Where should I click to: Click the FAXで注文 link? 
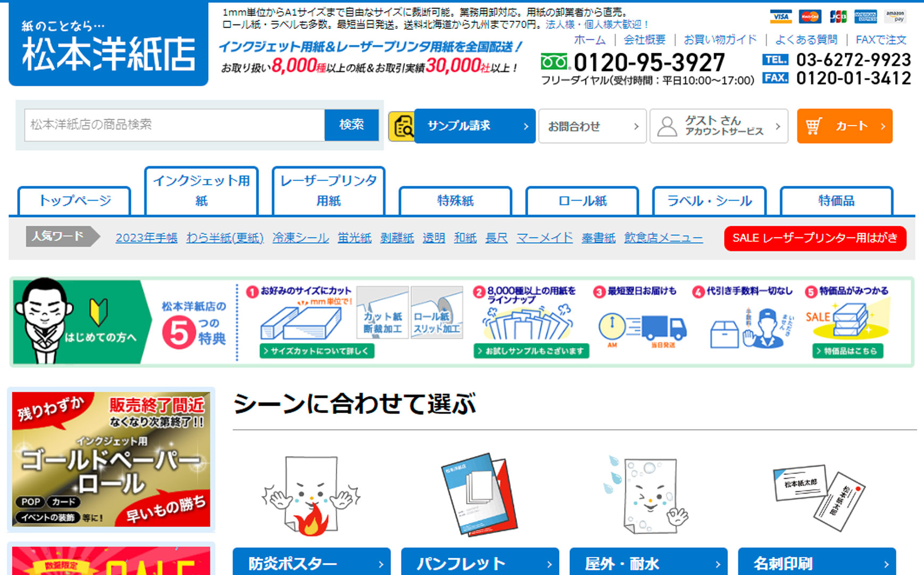pyautogui.click(x=881, y=40)
